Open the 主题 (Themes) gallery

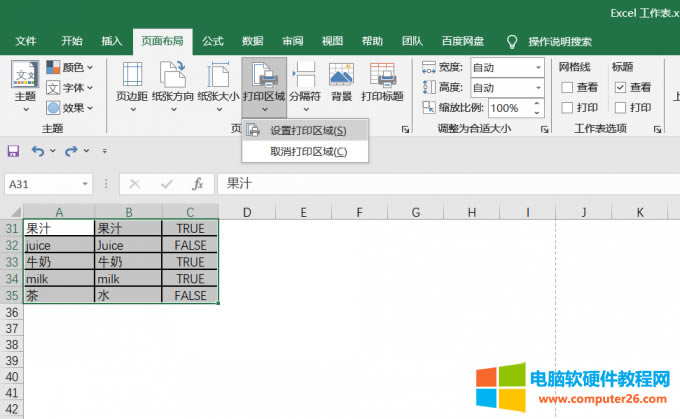pyautogui.click(x=25, y=84)
